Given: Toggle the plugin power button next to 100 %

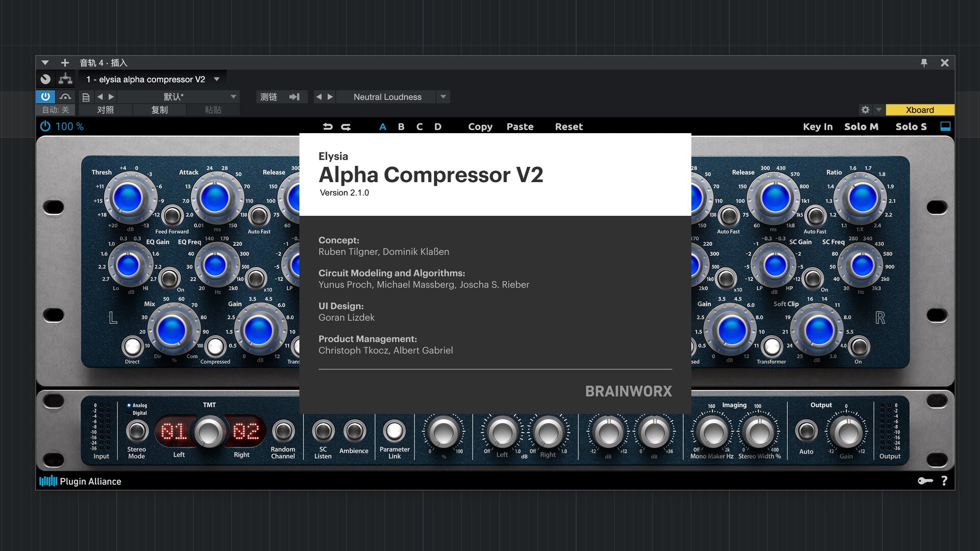Looking at the screenshot, I should point(45,126).
